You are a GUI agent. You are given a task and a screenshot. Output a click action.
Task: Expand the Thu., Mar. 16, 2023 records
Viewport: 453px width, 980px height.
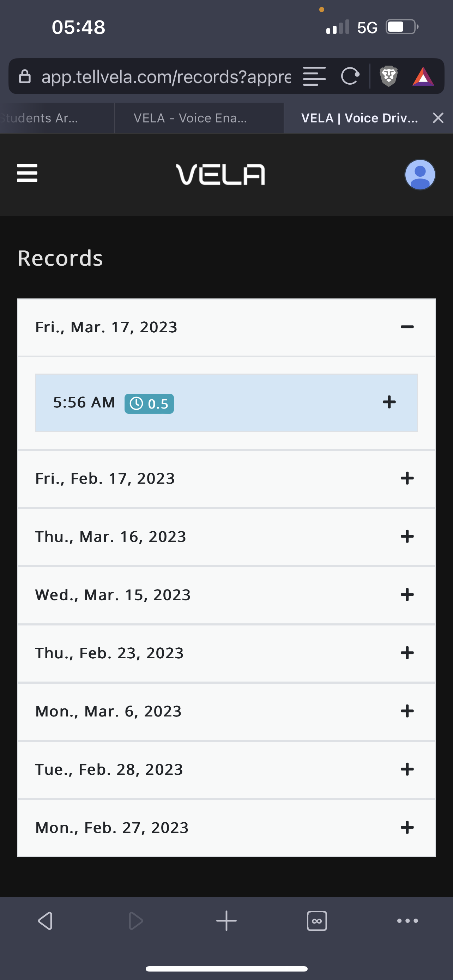click(x=407, y=537)
